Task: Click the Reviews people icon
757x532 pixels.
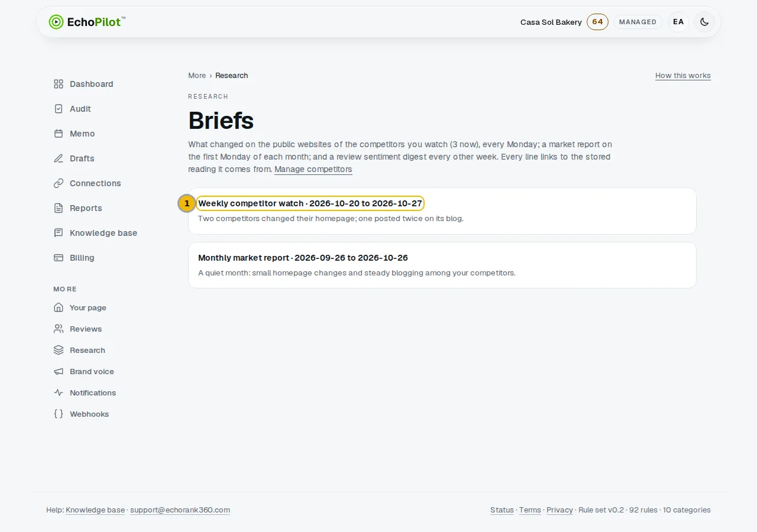Action: 59,329
